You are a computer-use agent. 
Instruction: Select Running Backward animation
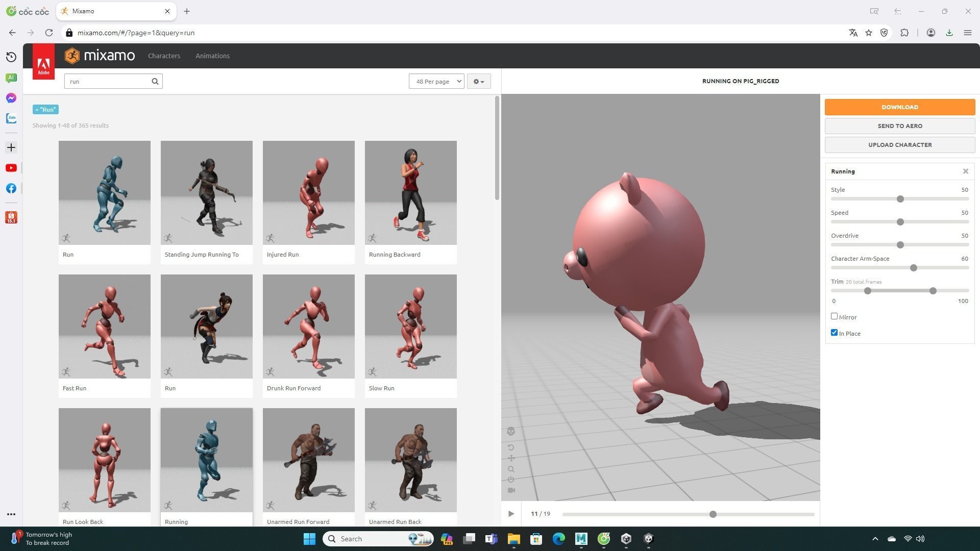(411, 203)
